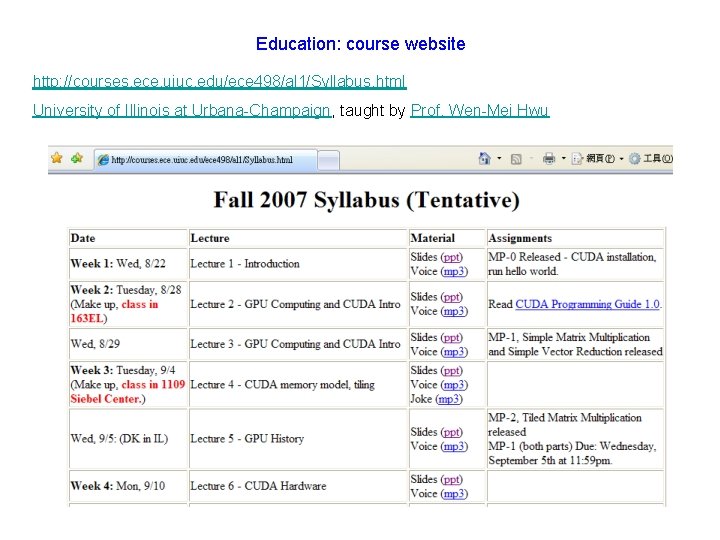Open Lecture 1 Introduction voice mp3 link
720x540 pixels.
454,271
